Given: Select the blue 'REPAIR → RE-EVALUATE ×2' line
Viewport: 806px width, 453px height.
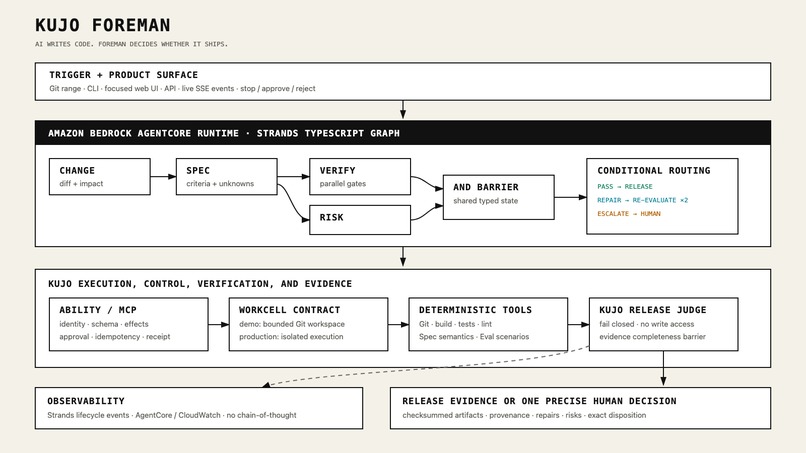Looking at the screenshot, I should click(x=643, y=200).
